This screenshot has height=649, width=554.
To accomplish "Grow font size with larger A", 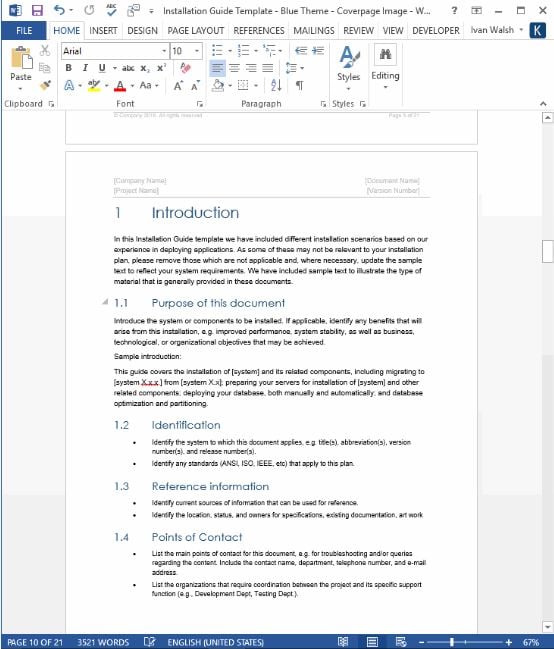I will coord(178,86).
